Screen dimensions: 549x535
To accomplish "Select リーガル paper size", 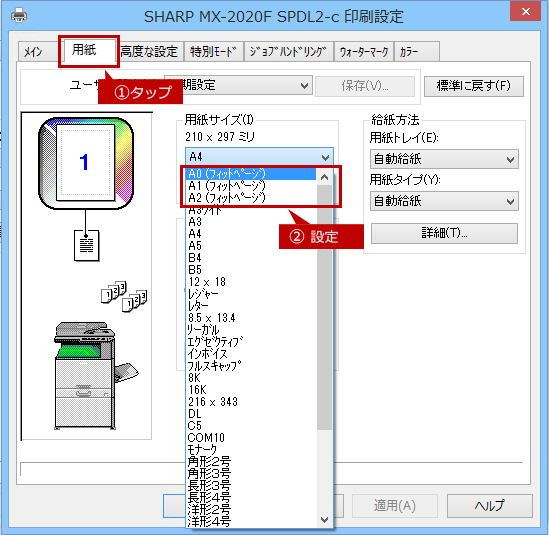I will coord(251,329).
